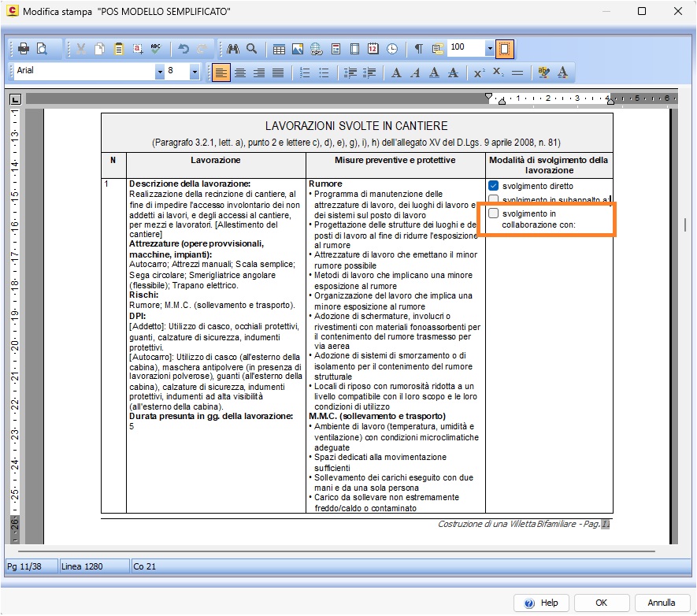Check 'svolgimento in collaborazione con' checkbox
697x616 pixels.
493,213
